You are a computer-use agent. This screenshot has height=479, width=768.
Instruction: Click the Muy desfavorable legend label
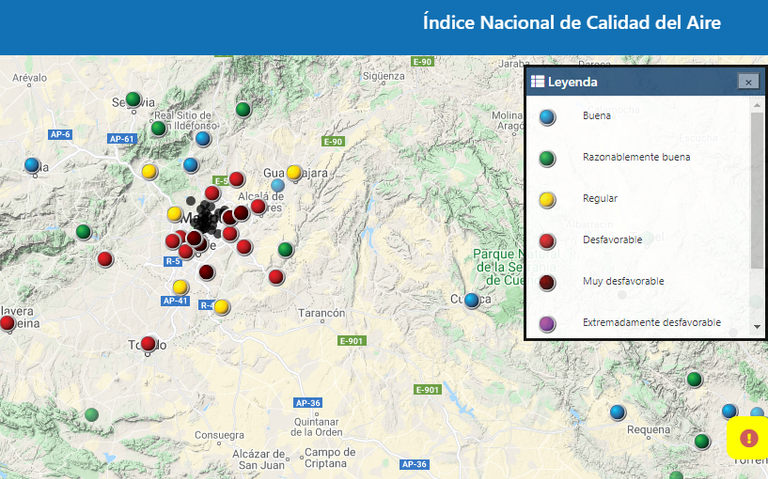tap(624, 281)
